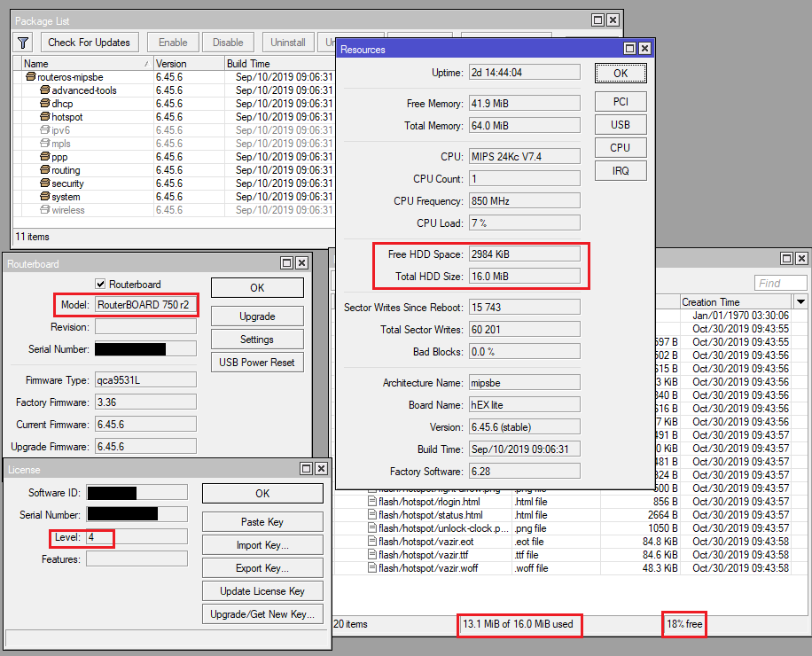Image resolution: width=812 pixels, height=656 pixels.
Task: Select the '18% free' status text
Action: coord(684,624)
